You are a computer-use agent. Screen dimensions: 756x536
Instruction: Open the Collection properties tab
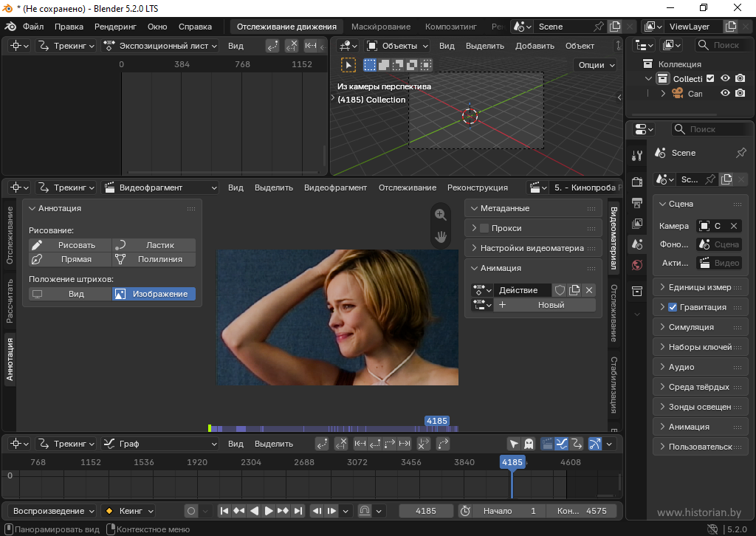637,291
